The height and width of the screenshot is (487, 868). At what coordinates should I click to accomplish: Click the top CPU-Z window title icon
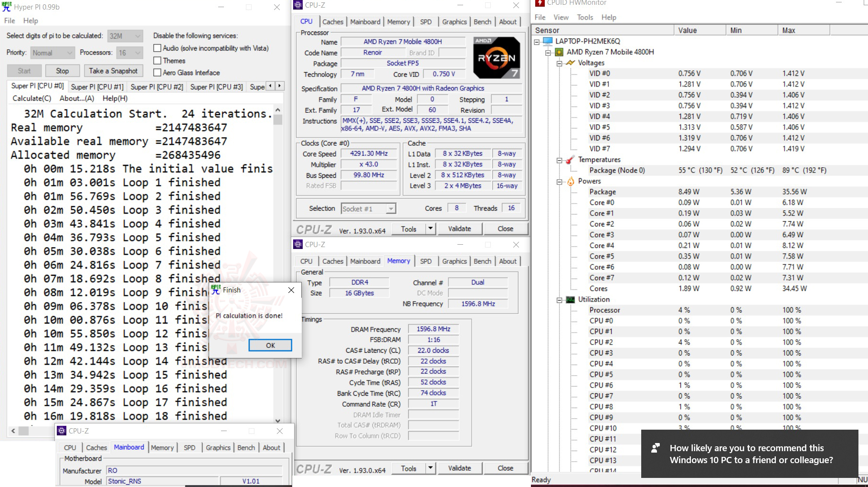298,5
